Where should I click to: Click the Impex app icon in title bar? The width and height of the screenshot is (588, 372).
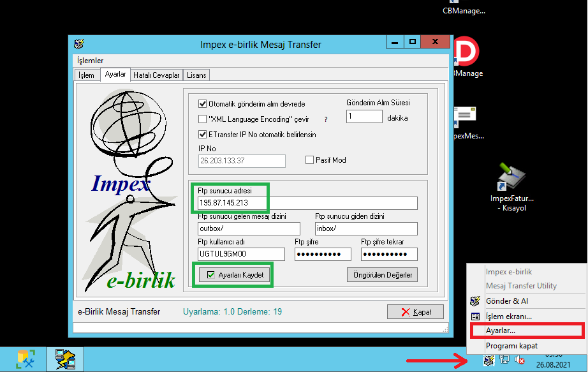point(79,44)
